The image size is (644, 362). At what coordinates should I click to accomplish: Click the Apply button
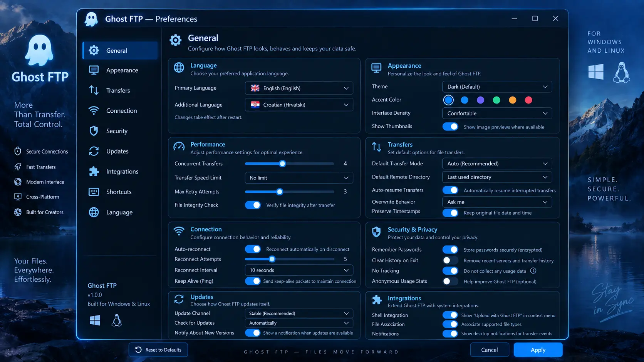(538, 350)
